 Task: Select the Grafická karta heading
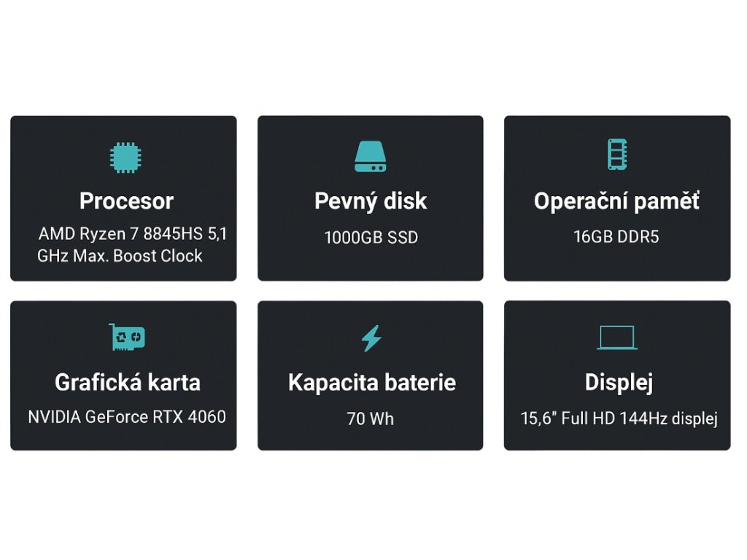click(x=127, y=382)
